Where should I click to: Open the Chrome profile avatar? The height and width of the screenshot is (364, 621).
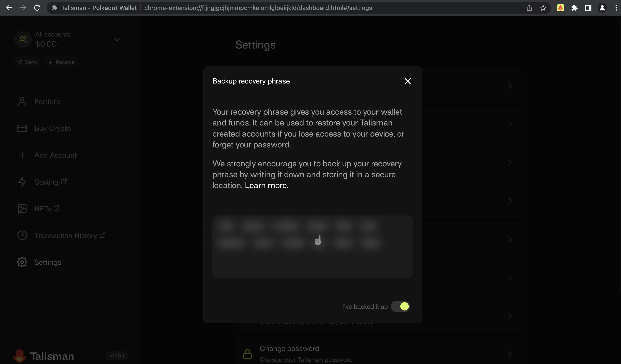coord(602,8)
